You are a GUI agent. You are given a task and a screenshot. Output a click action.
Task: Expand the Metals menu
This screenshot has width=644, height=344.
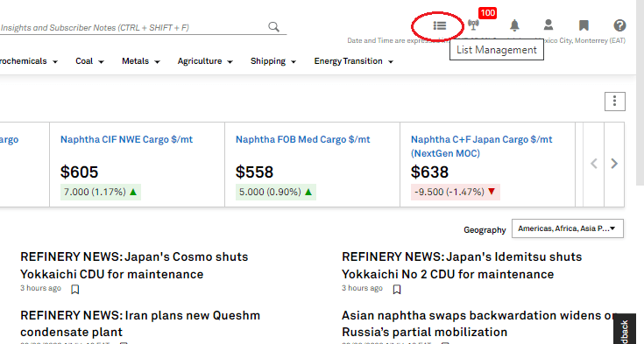point(141,61)
